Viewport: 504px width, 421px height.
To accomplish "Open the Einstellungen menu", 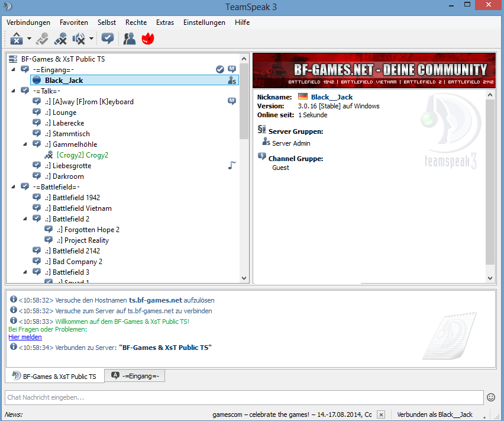I will click(204, 22).
